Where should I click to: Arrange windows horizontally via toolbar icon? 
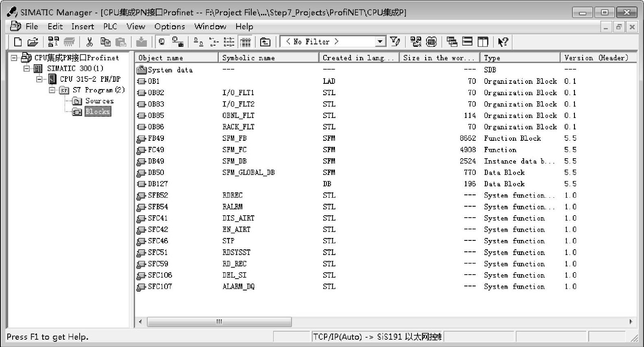pos(467,41)
